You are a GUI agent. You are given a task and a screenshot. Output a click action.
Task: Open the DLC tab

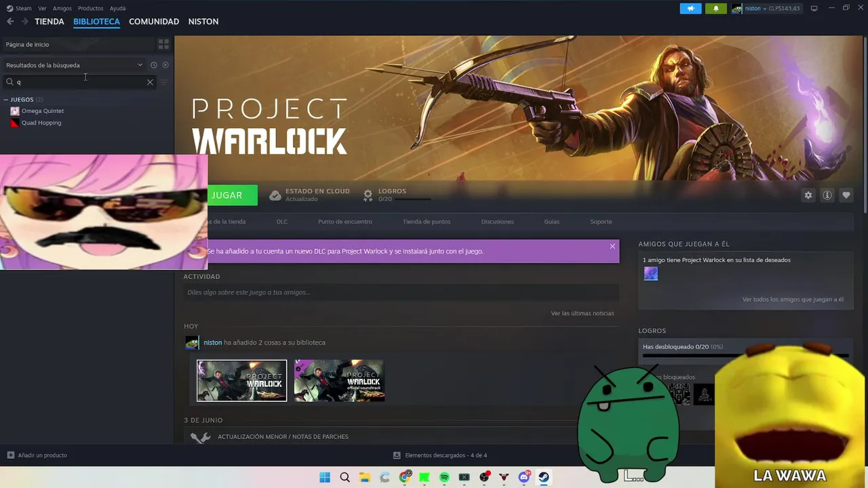(282, 222)
